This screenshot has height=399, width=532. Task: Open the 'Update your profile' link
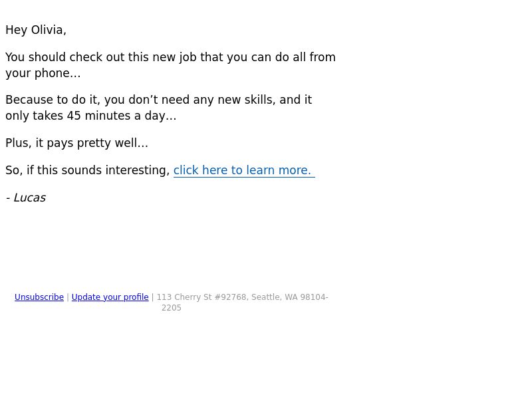point(110,297)
